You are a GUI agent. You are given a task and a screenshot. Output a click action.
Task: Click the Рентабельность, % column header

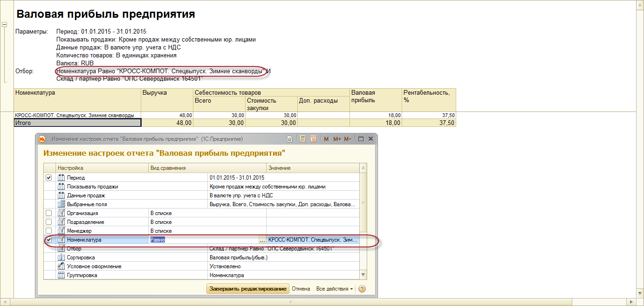pos(429,100)
